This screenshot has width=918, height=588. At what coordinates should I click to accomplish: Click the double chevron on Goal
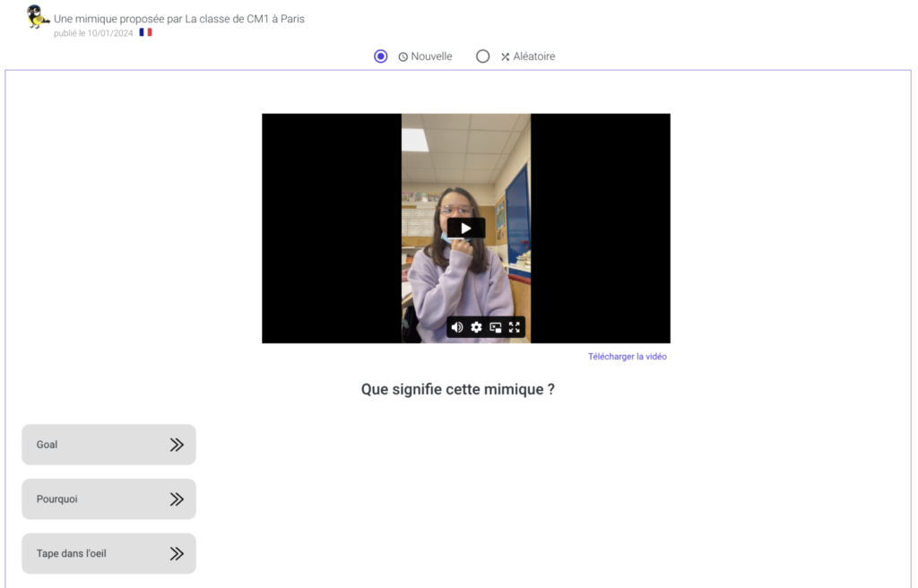coord(177,445)
